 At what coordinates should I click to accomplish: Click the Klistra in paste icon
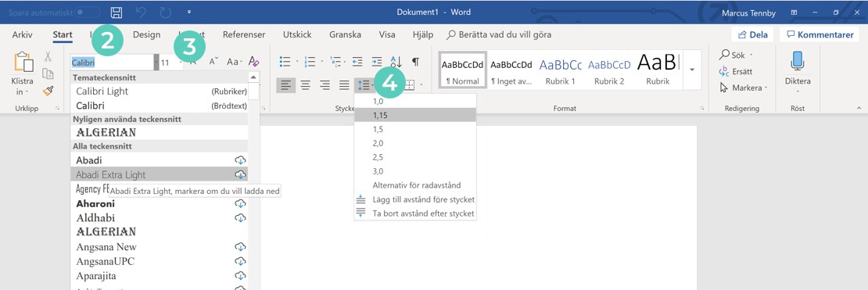click(23, 62)
